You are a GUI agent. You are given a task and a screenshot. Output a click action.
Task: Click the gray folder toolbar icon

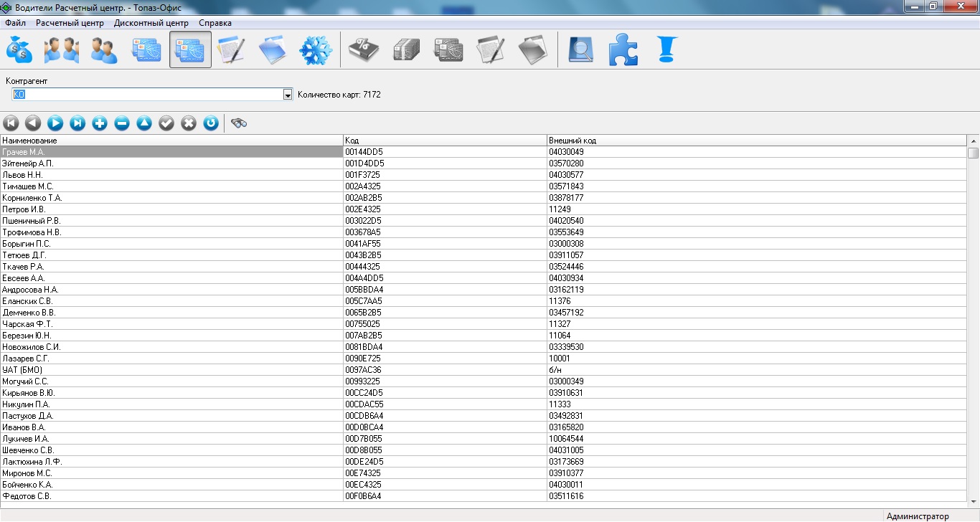coord(533,49)
